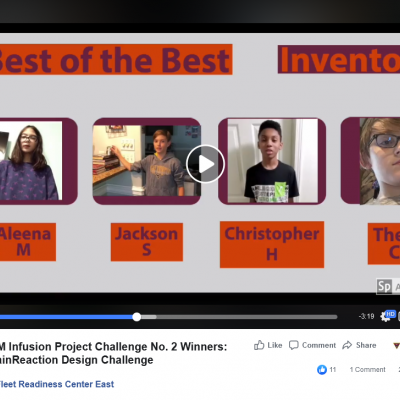This screenshot has width=400, height=400.
Task: Click the Jackson S name label
Action: tap(147, 242)
